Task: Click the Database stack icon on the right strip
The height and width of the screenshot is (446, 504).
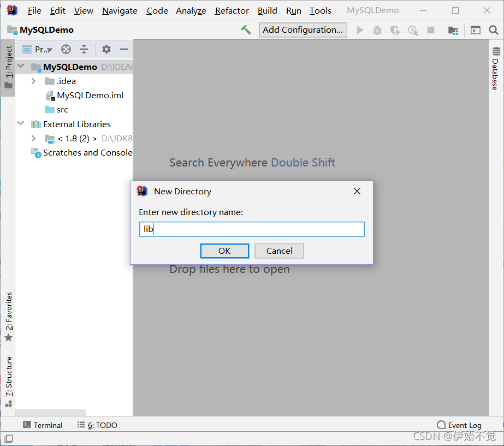Action: pos(496,51)
